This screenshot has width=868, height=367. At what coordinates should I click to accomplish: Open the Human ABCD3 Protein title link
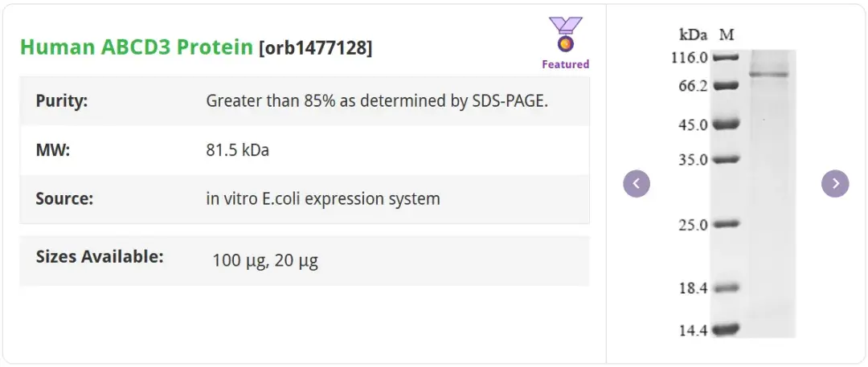(137, 47)
